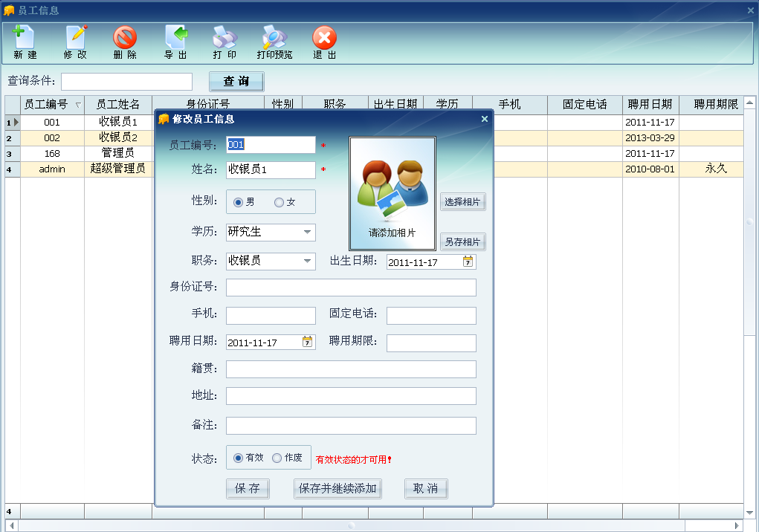This screenshot has width=759, height=532.
Task: Open the 出生日期 calendar picker icon
Action: pos(468,262)
